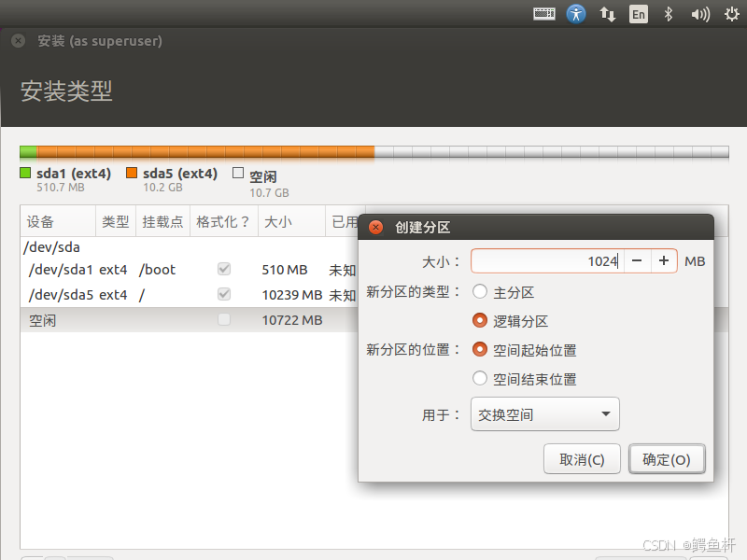Image resolution: width=747 pixels, height=560 pixels.
Task: Open the system power gear menu
Action: (x=732, y=14)
